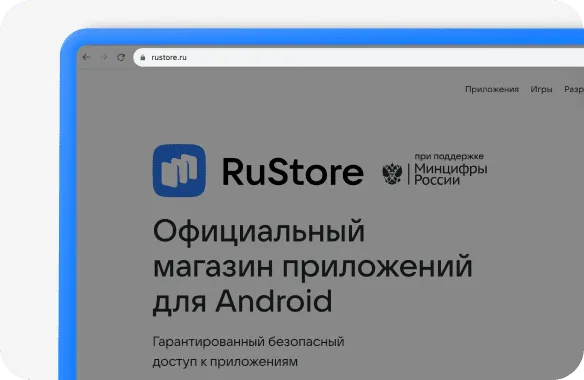584x380 pixels.
Task: Click the Russian eagle emblem icon
Action: 392,174
